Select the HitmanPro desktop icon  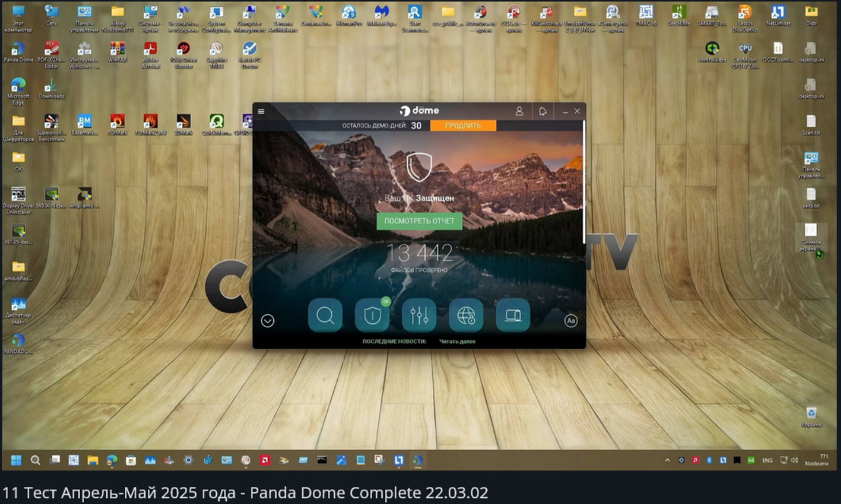coord(349,16)
